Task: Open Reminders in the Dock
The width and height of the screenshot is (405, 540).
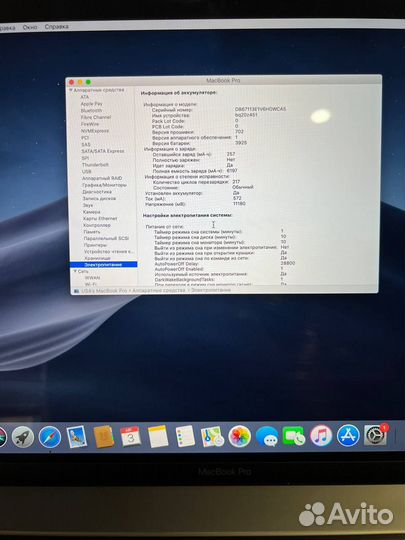Action: pos(185,436)
